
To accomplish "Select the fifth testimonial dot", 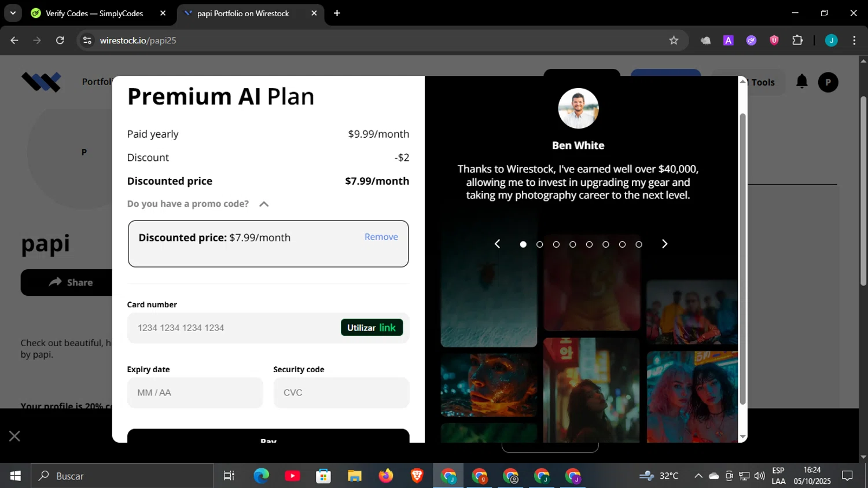I will point(589,244).
